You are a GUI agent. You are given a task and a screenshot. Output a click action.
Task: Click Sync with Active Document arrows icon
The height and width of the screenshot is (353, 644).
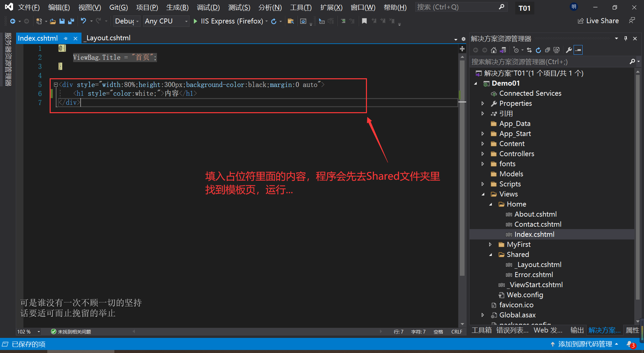click(529, 50)
